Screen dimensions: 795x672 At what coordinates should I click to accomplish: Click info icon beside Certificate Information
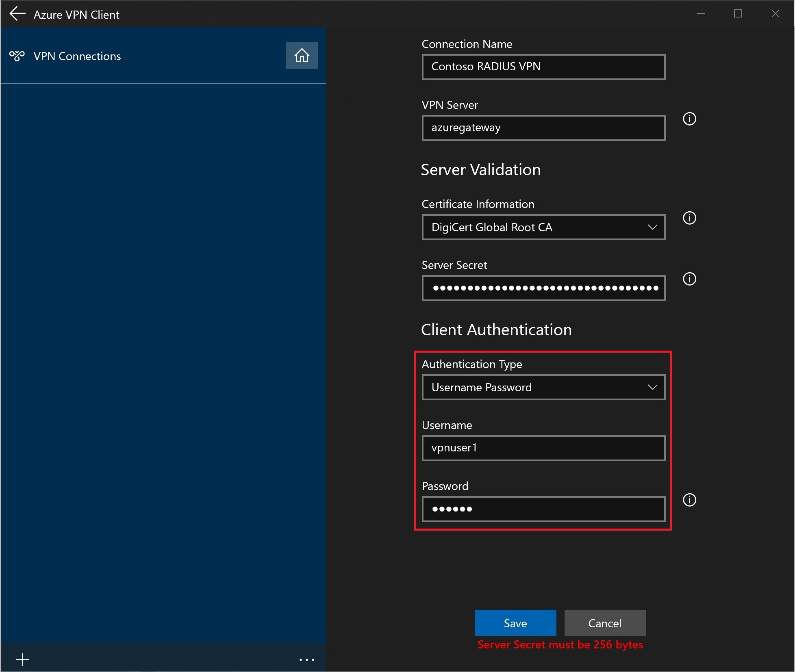[689, 218]
